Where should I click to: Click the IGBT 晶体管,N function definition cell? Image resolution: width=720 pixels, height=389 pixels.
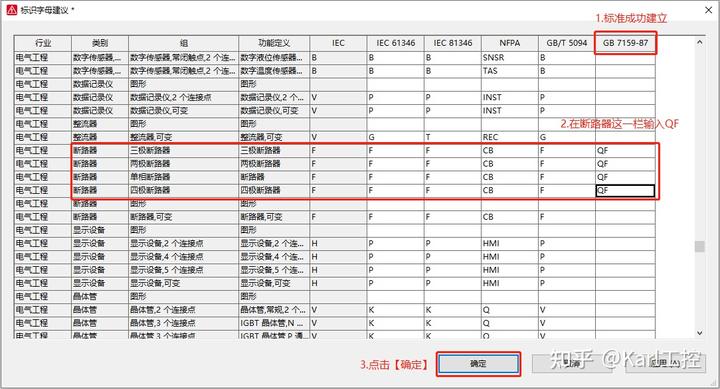(x=274, y=323)
